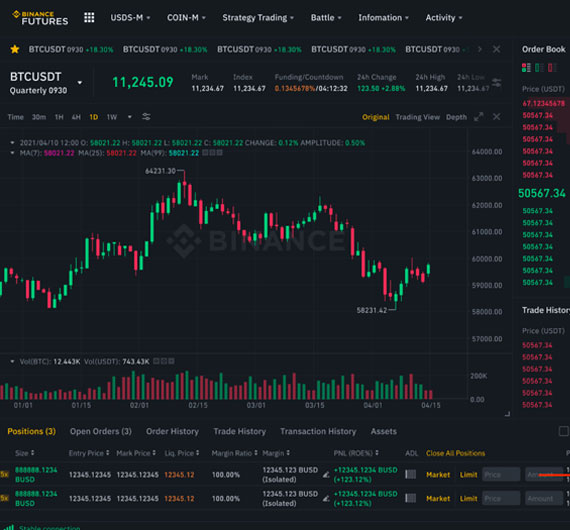Click the 64231.30 chart high label

tap(160, 171)
